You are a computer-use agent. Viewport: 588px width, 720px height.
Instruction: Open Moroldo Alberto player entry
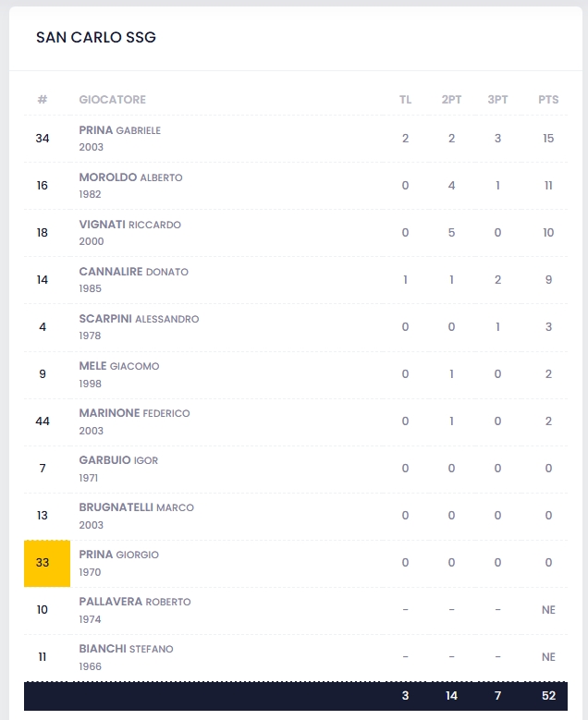130,177
